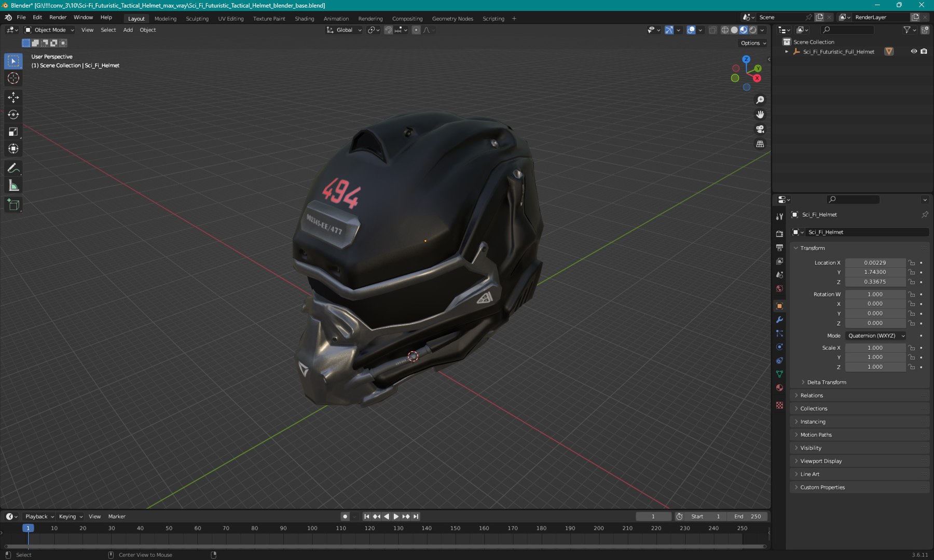The width and height of the screenshot is (934, 560).
Task: Switch to Geometry Nodes workspace tab
Action: (x=452, y=19)
